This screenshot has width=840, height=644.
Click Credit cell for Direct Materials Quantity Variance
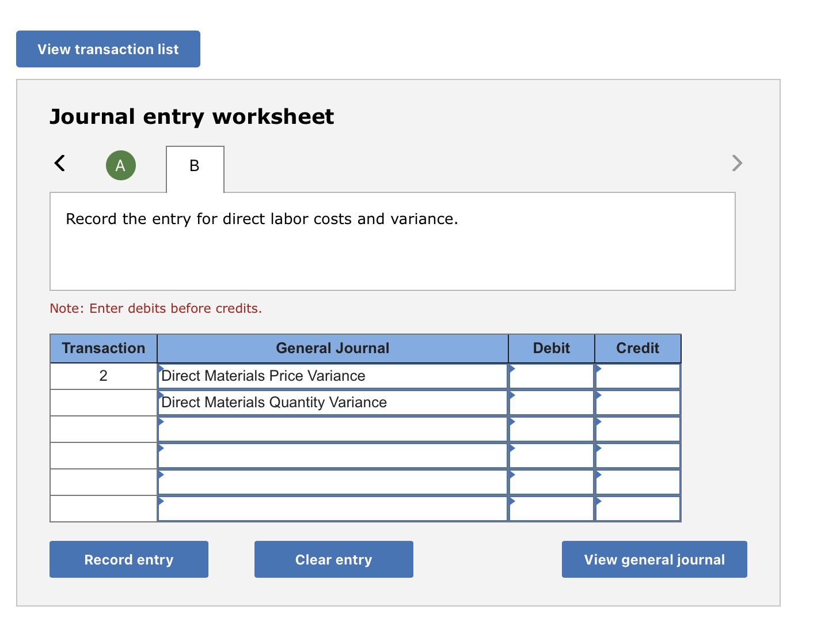pyautogui.click(x=638, y=403)
